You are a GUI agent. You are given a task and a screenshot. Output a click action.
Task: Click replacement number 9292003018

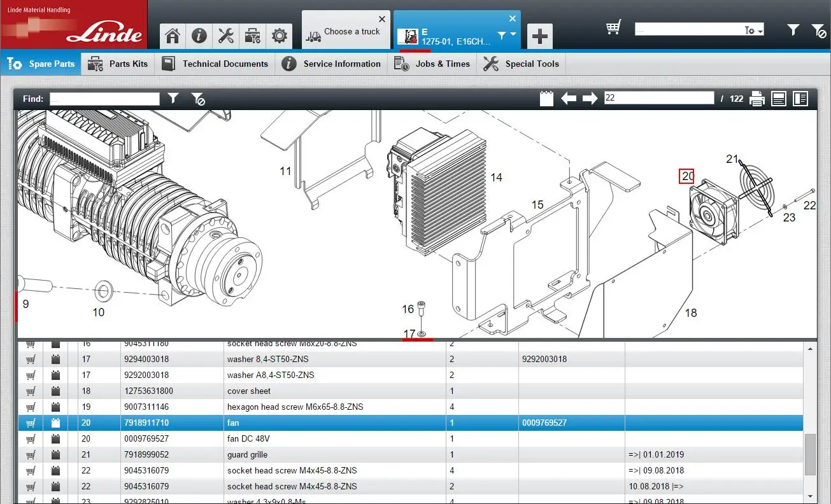tap(544, 360)
